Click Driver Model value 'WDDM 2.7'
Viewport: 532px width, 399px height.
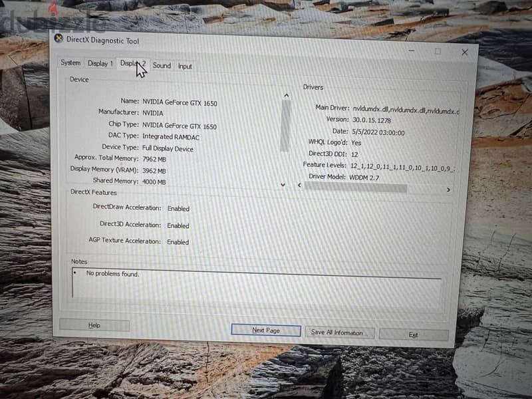364,178
